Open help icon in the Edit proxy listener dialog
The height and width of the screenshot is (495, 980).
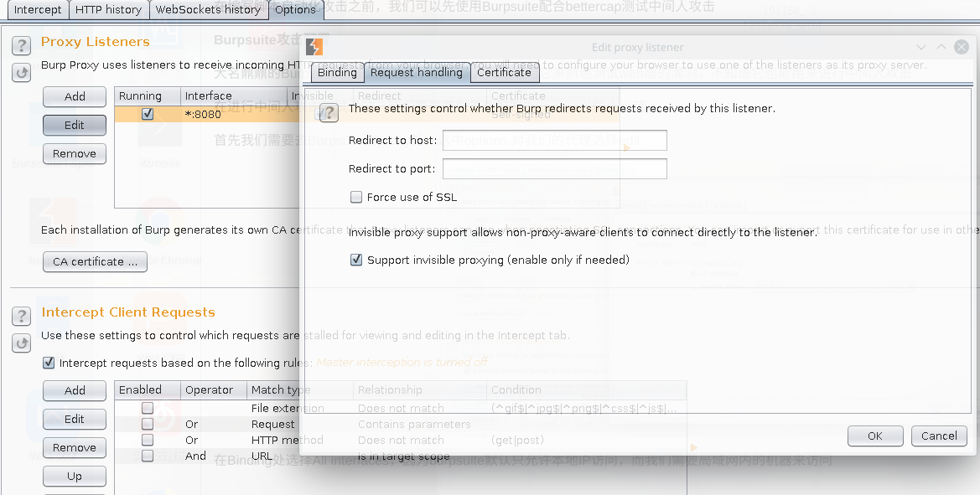coord(329,113)
